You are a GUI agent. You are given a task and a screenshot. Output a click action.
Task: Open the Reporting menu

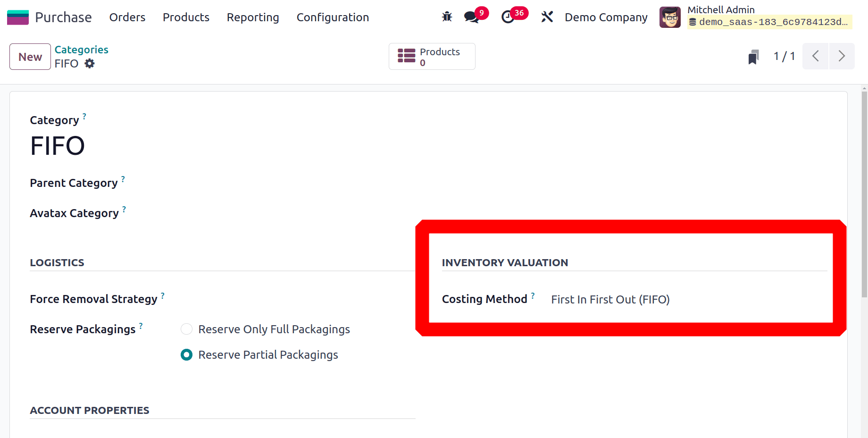click(x=253, y=17)
